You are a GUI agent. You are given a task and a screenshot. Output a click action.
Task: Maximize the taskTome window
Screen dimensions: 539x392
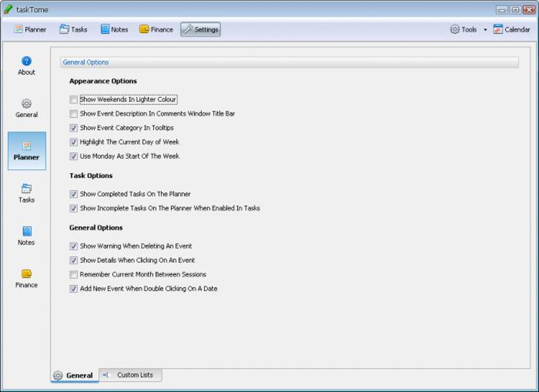[x=515, y=10]
